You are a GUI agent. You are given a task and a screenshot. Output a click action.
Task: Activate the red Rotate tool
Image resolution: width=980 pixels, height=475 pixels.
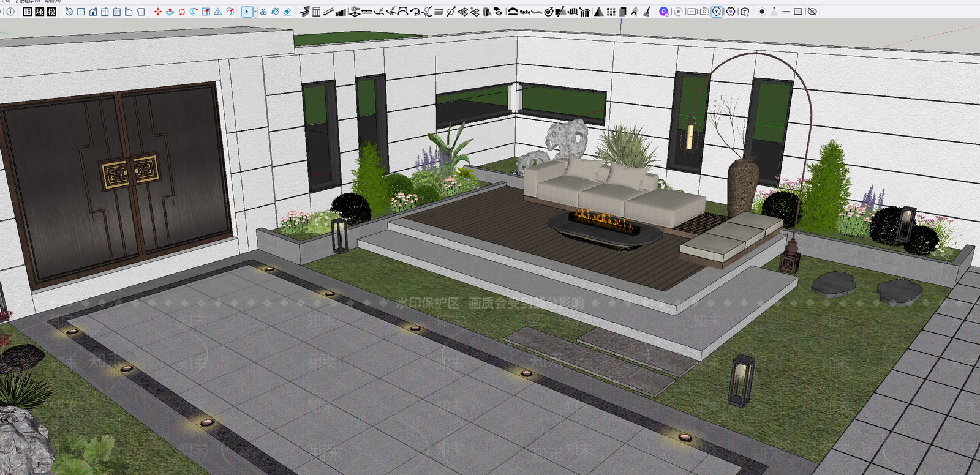(182, 12)
